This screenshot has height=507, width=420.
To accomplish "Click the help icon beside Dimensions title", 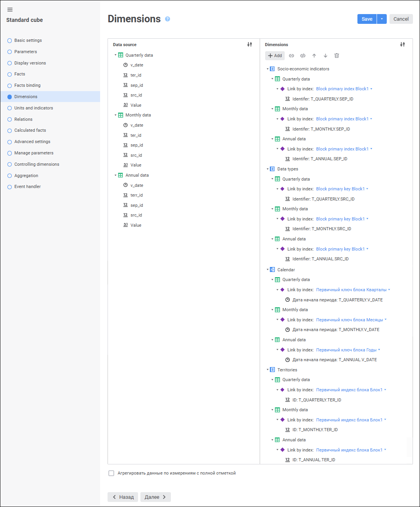I will (167, 19).
